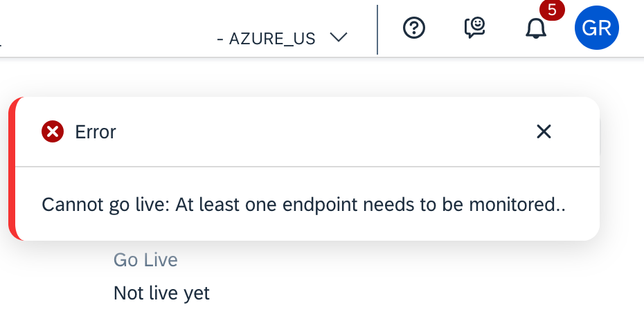Open the help question mark icon
Screen dimensions: 644x314
click(414, 28)
